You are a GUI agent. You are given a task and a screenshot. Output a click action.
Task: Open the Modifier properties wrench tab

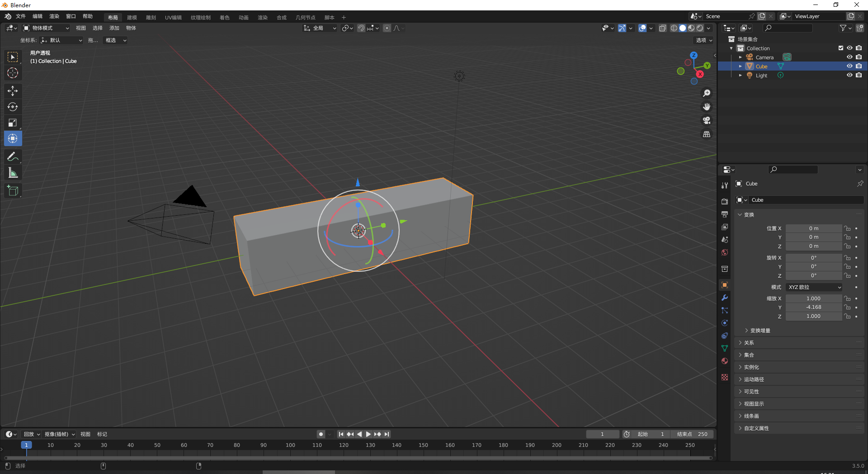pos(725,298)
